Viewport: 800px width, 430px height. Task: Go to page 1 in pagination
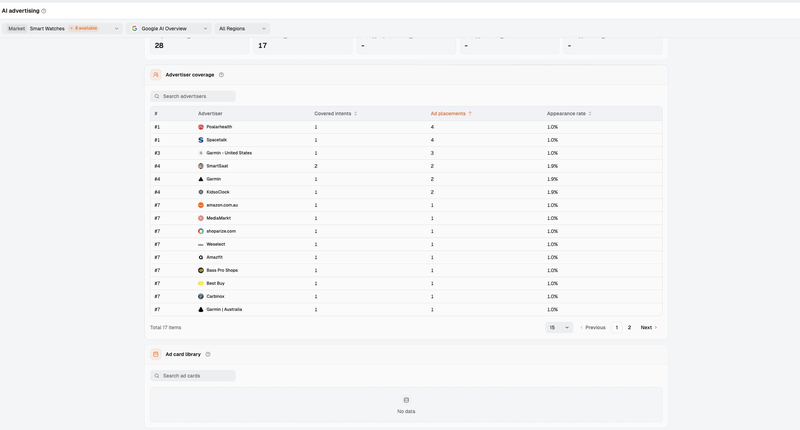(x=616, y=327)
